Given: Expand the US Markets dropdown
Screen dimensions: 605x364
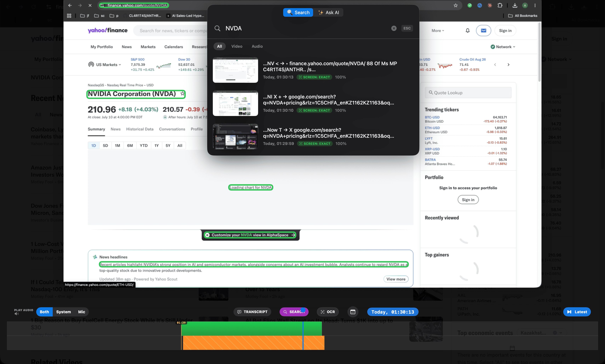Looking at the screenshot, I should click(105, 65).
